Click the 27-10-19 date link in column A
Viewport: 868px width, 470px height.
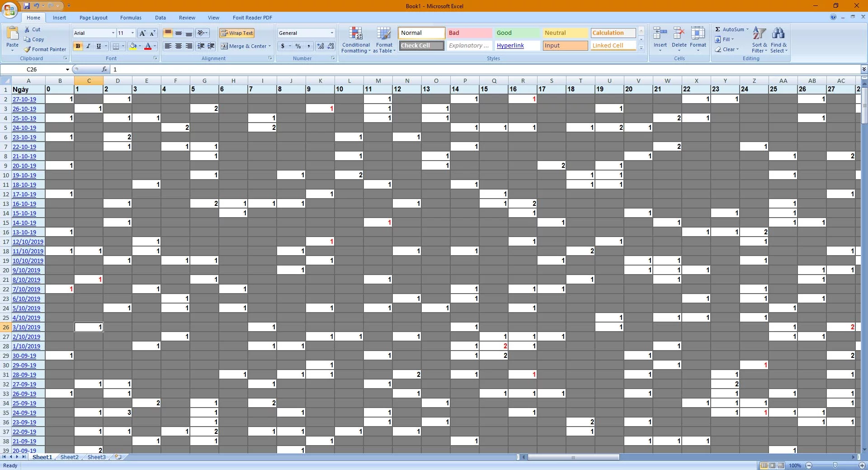[x=24, y=100]
